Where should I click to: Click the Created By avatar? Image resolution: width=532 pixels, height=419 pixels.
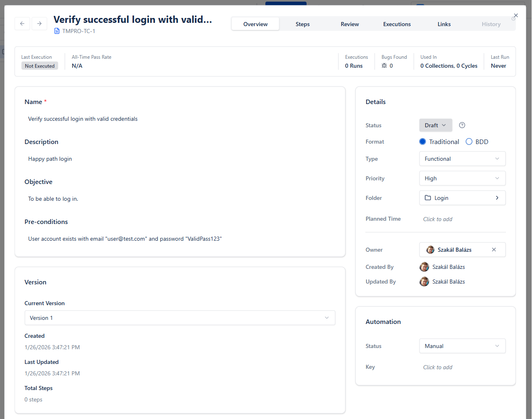pyautogui.click(x=424, y=266)
